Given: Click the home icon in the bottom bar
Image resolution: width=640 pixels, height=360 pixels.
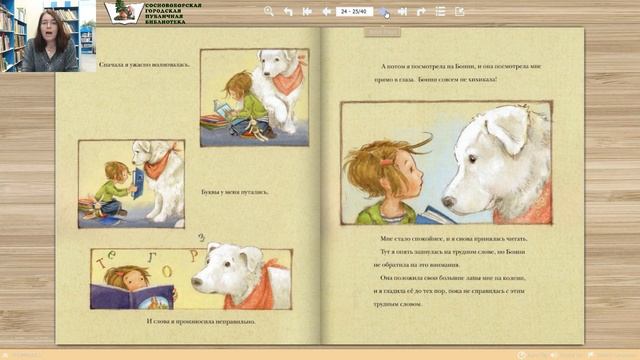Looking at the screenshot, I should [5, 355].
